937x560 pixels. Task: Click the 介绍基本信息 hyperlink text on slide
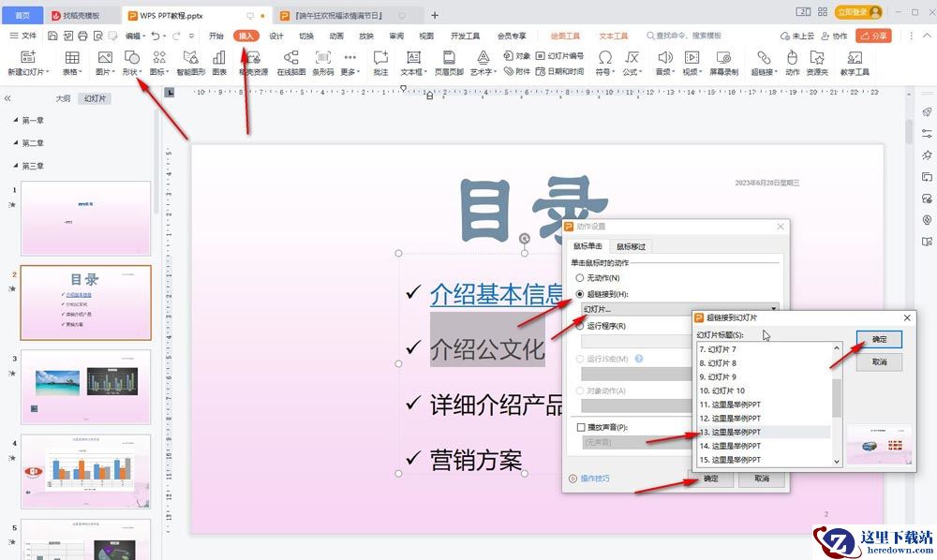497,294
